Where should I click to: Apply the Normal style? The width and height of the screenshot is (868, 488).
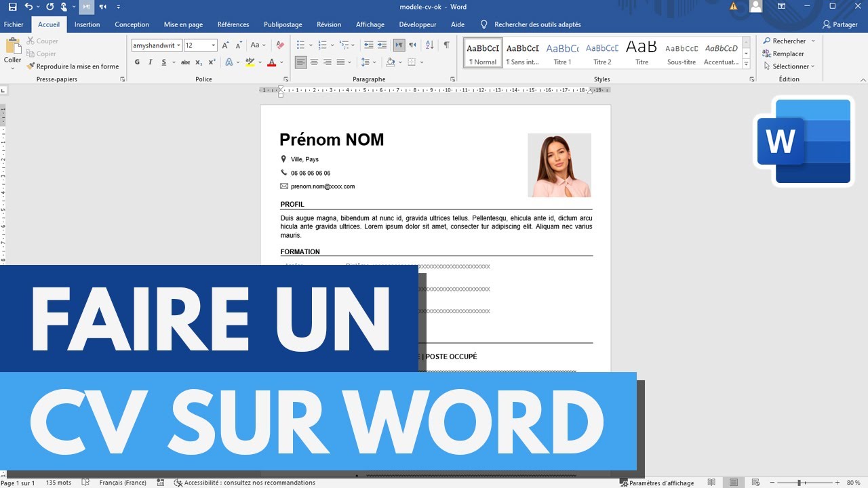(x=483, y=53)
